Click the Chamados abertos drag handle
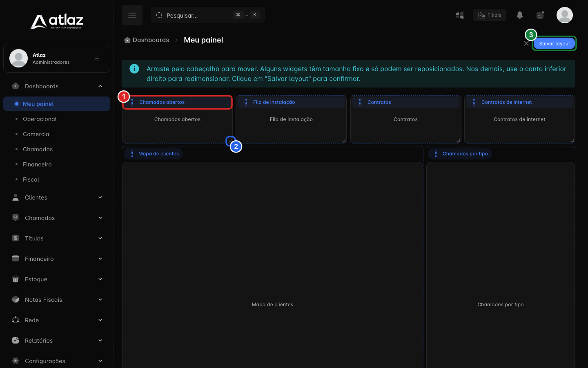The image size is (588, 368). (132, 102)
